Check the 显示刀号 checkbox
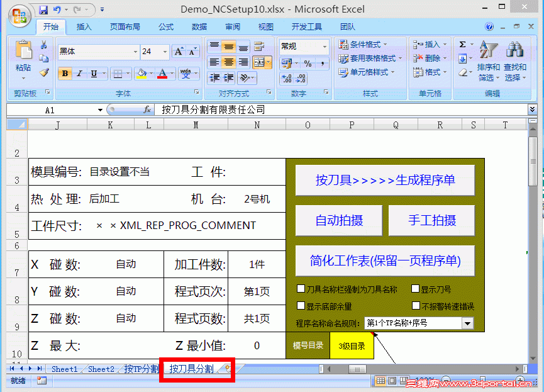544x392 pixels. [415, 288]
